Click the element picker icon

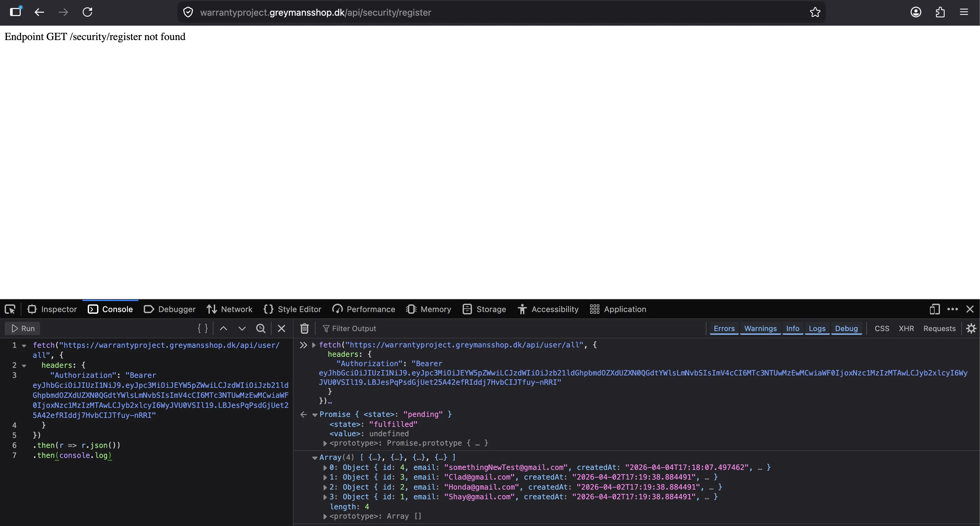[x=10, y=309]
